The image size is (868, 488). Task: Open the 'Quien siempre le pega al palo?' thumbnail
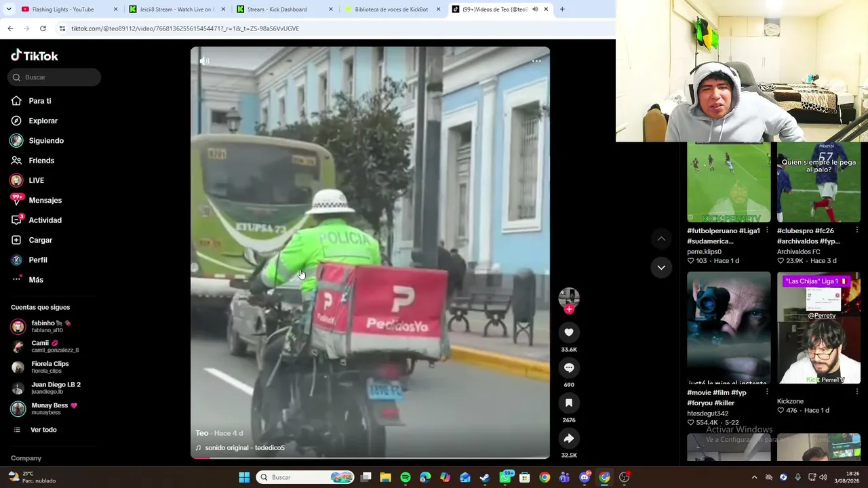(818, 182)
